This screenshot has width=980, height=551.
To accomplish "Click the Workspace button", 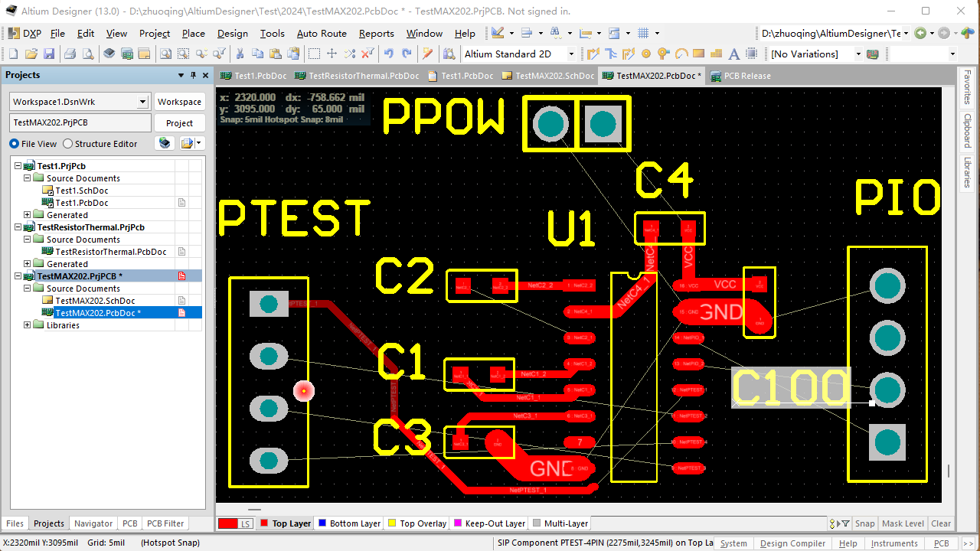I will pos(179,102).
